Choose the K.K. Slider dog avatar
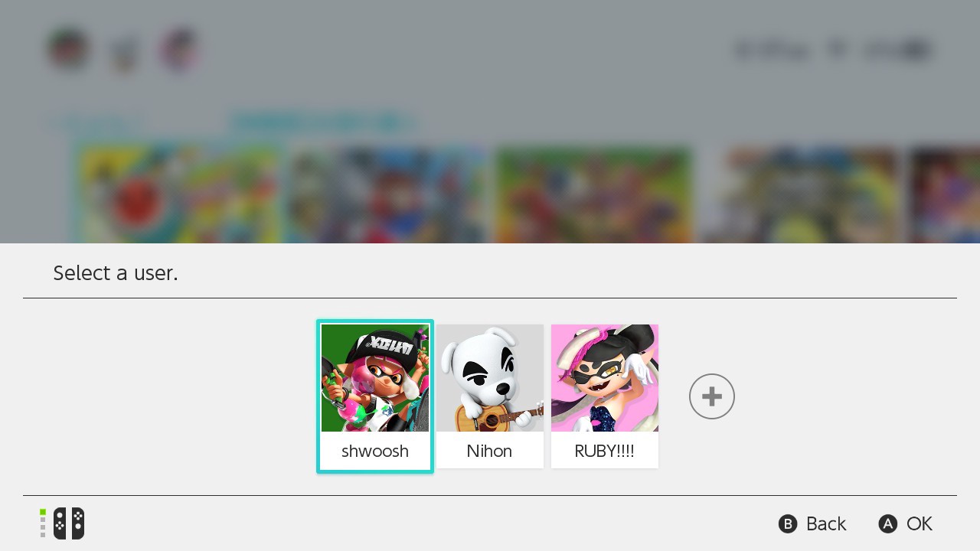This screenshot has height=551, width=980. pos(490,378)
